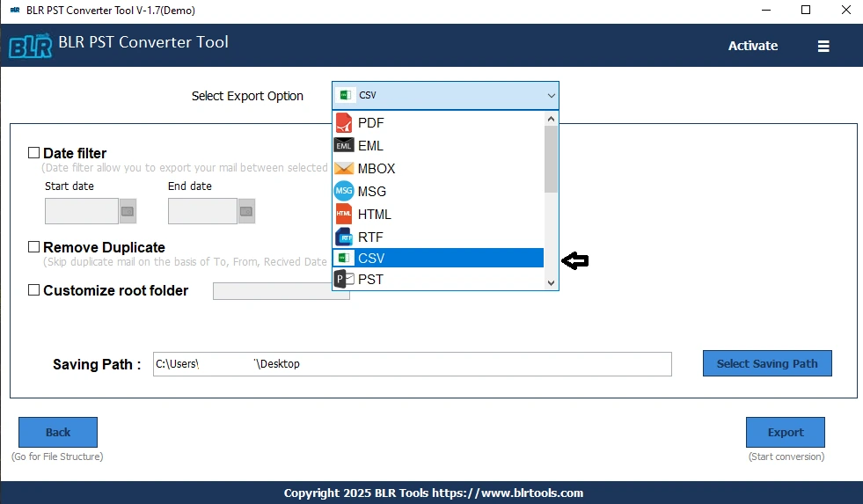Click '(Go for File Structure)' caption

(x=57, y=457)
